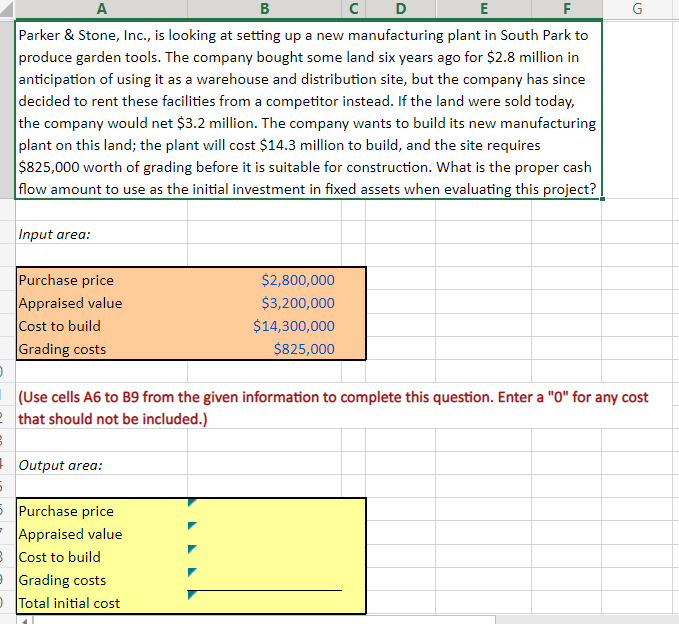Select the 'Output area:' label cell
Image resolution: width=679 pixels, height=624 pixels.
click(x=101, y=465)
